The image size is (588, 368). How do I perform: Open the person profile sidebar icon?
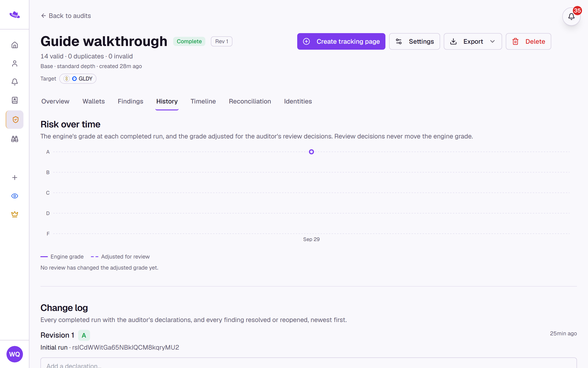point(14,63)
